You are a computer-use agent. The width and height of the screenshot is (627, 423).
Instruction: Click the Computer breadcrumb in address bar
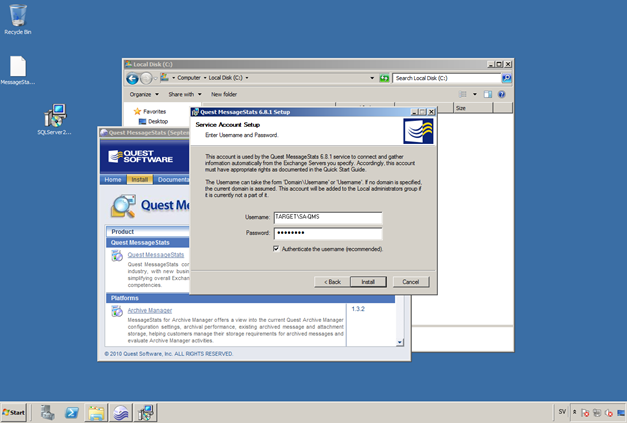click(189, 78)
